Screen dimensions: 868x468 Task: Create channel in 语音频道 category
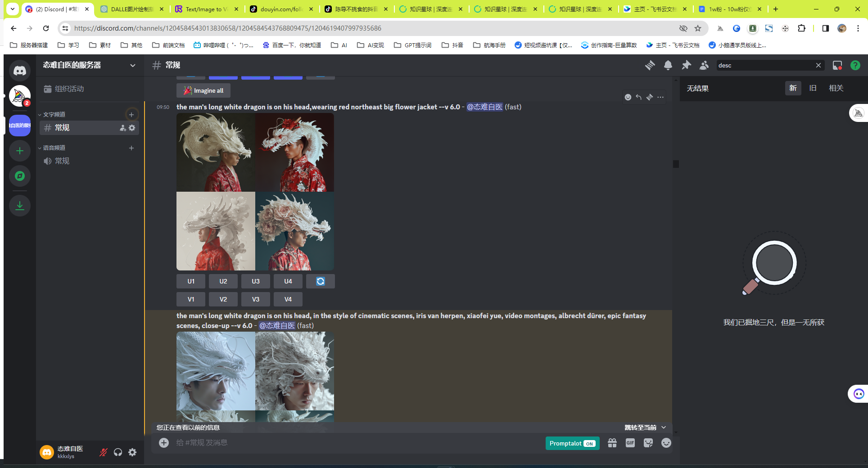pos(131,148)
